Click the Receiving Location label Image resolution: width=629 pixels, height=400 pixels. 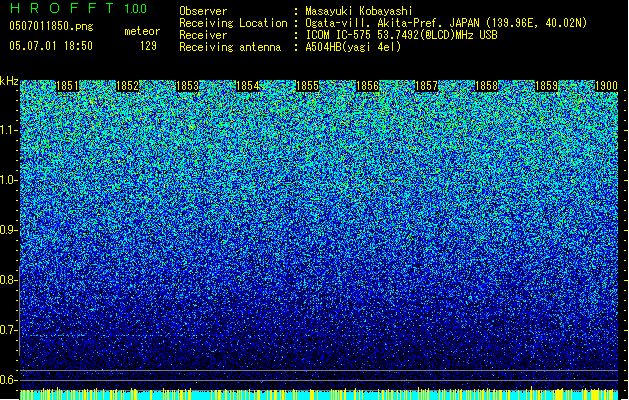pyautogui.click(x=233, y=23)
